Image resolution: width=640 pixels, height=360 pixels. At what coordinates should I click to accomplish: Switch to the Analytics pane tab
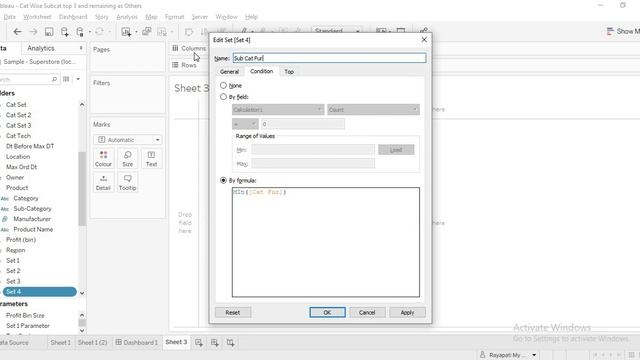(x=41, y=48)
